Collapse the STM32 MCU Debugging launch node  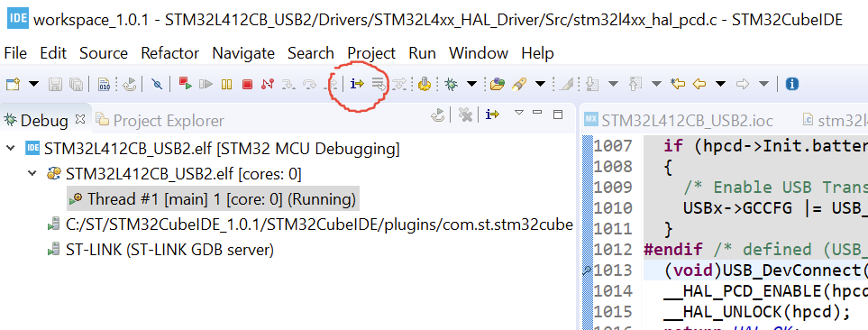10,149
